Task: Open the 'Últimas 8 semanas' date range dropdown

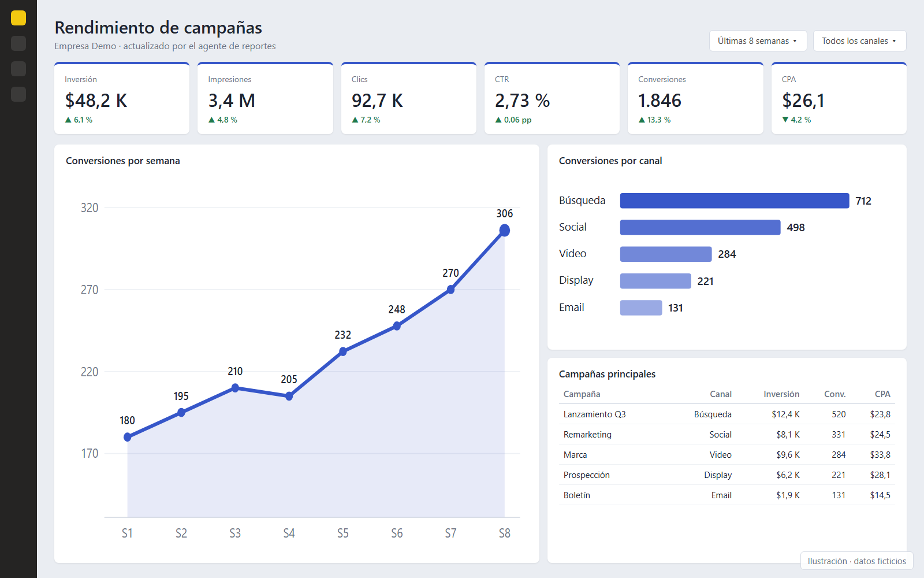Action: pos(758,41)
